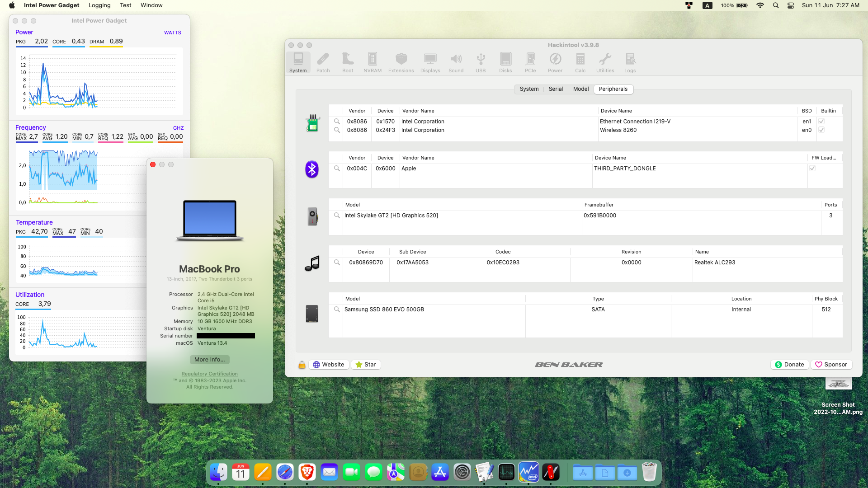Click the More Info... button
The width and height of the screenshot is (868, 488).
tap(209, 360)
